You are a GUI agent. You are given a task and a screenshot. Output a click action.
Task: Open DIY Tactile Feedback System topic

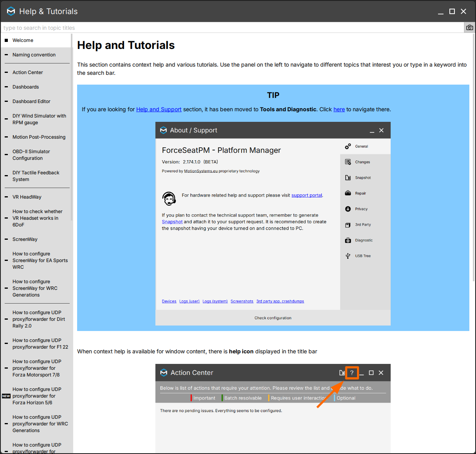click(x=36, y=176)
